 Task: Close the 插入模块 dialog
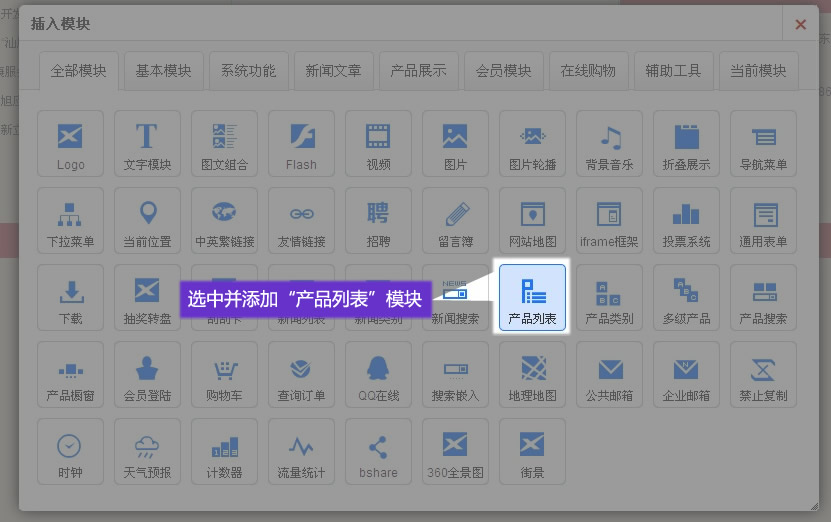[800, 24]
